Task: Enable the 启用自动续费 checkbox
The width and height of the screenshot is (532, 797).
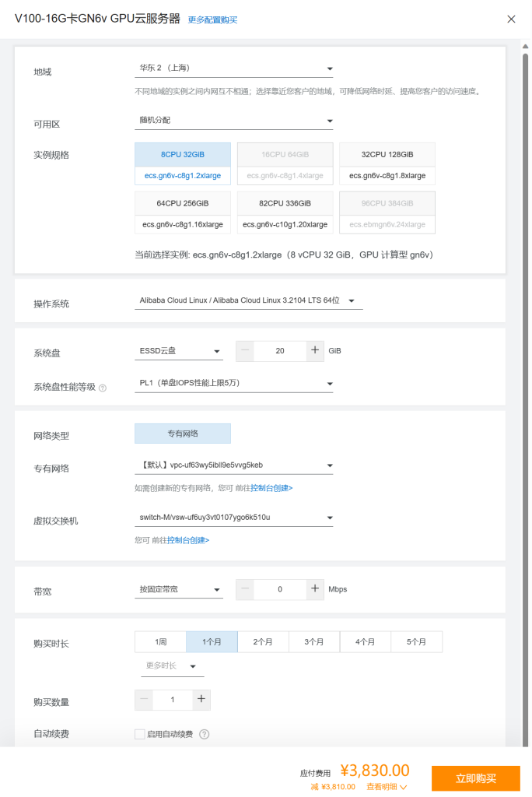Action: click(140, 734)
